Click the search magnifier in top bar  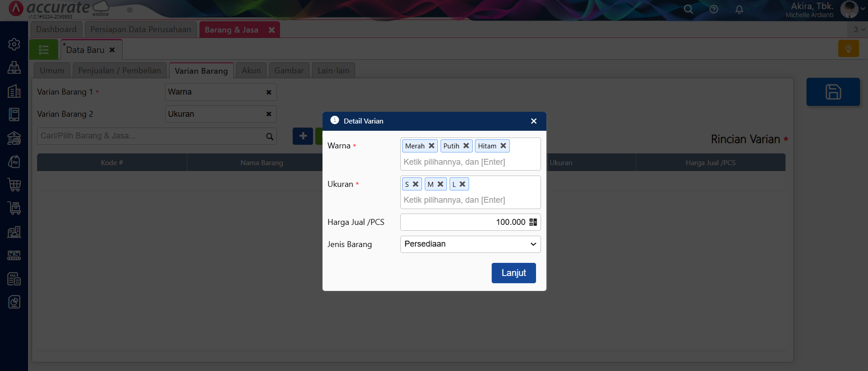[688, 10]
